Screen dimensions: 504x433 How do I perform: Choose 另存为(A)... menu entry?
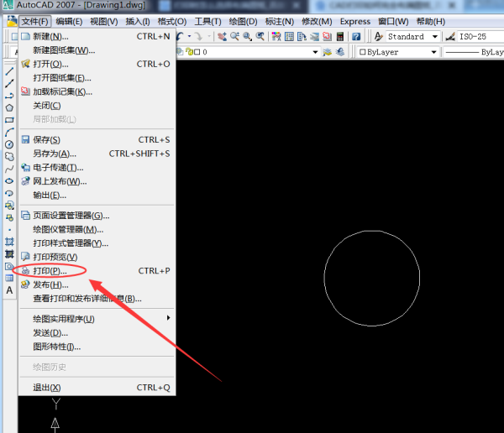coord(96,154)
